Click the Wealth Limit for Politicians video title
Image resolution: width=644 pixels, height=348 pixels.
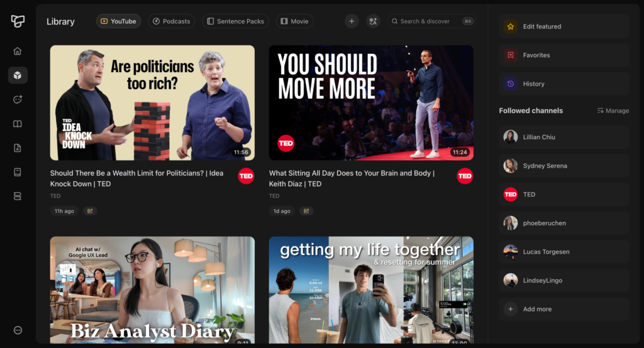coord(136,178)
